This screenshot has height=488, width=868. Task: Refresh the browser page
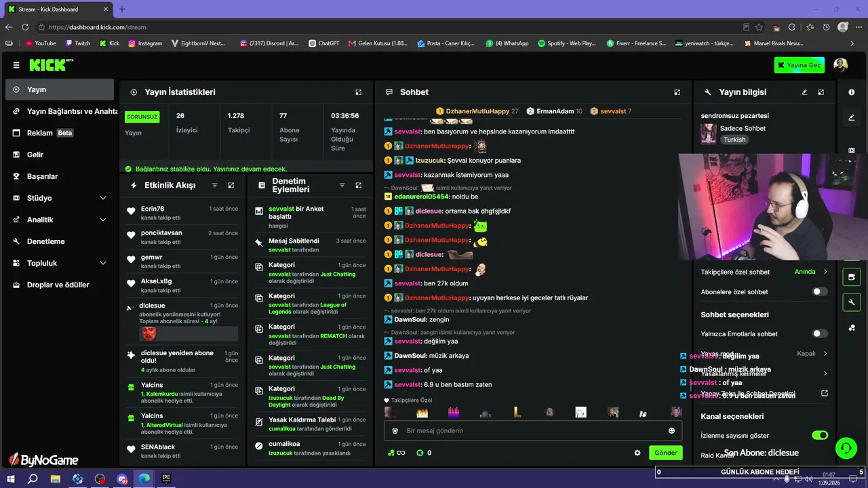pyautogui.click(x=25, y=27)
